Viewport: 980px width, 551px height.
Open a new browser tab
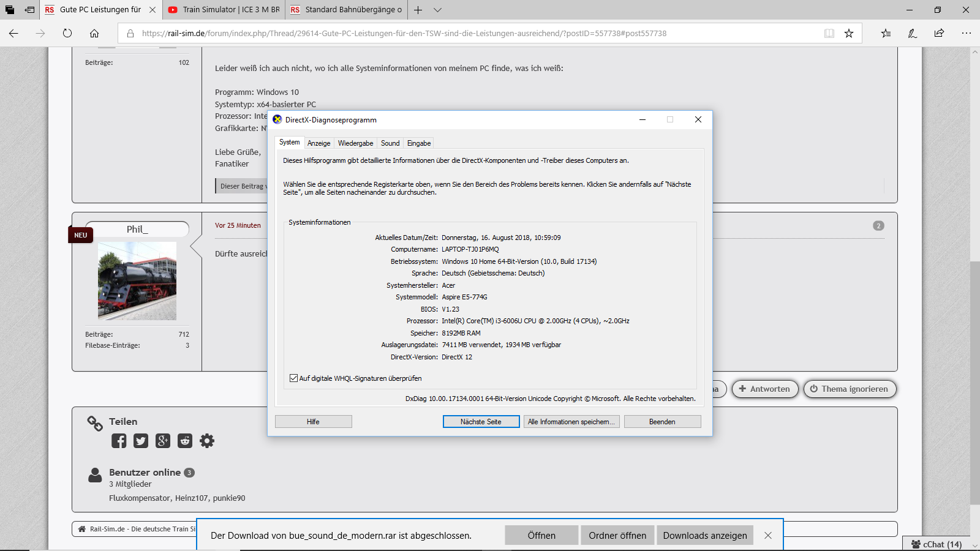pos(418,10)
